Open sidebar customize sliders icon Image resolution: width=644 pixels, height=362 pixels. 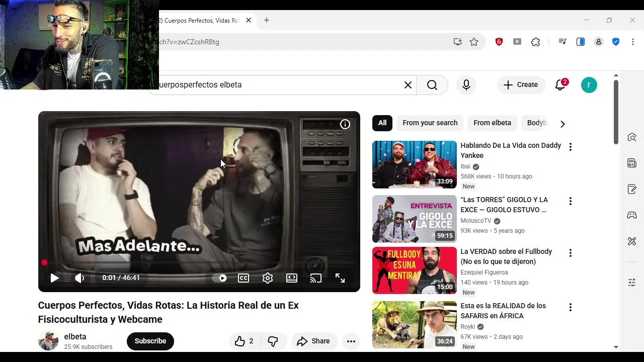coord(632,283)
